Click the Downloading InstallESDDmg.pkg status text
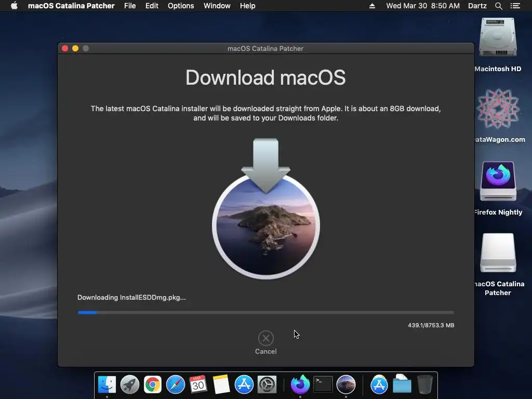The width and height of the screenshot is (532, 399). coord(131,298)
